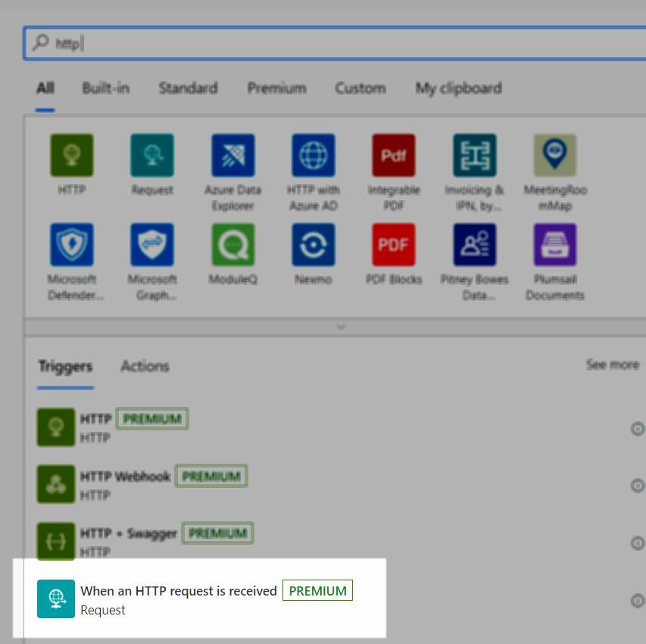Image resolution: width=646 pixels, height=644 pixels.
Task: Choose the Plumsail Documents connector
Action: [554, 245]
